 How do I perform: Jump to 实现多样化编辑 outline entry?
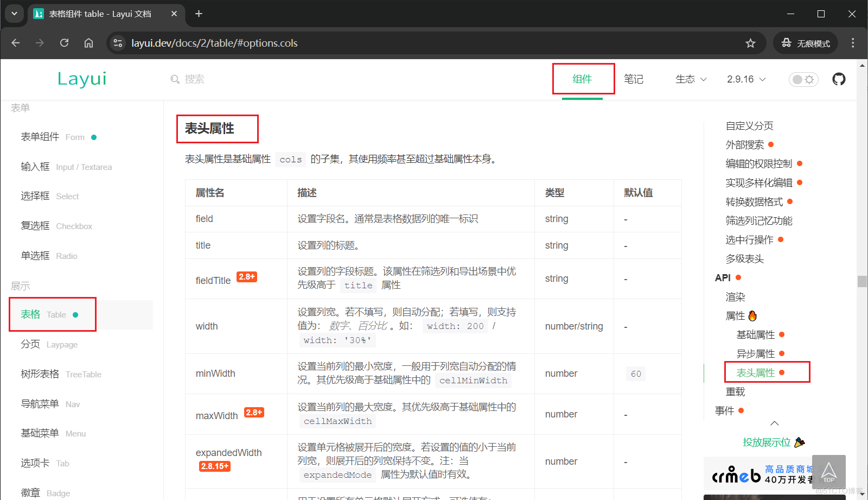pos(759,183)
